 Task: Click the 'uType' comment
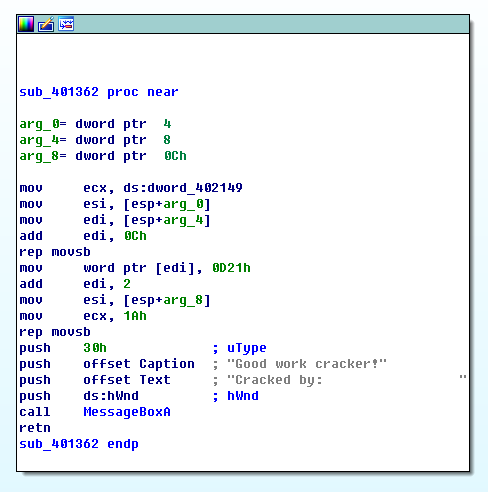247,348
